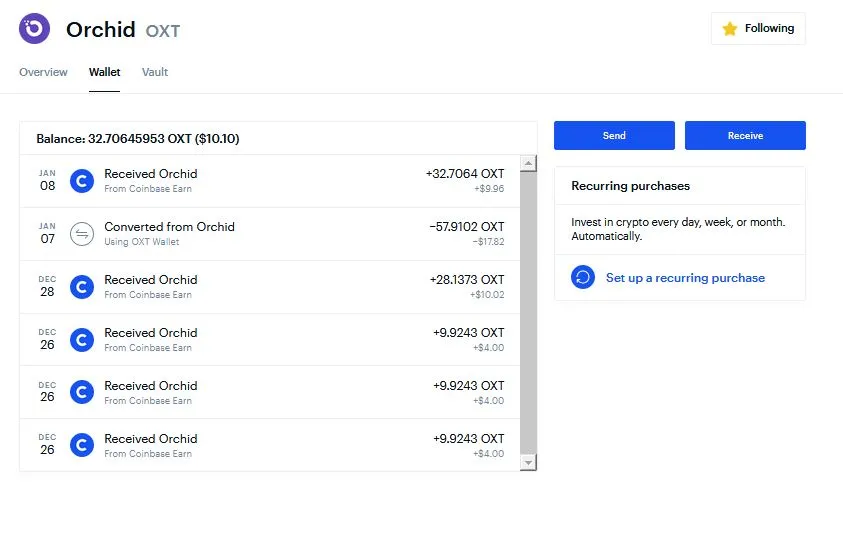
Task: Open the Converted from Orchid transaction
Action: coord(270,234)
